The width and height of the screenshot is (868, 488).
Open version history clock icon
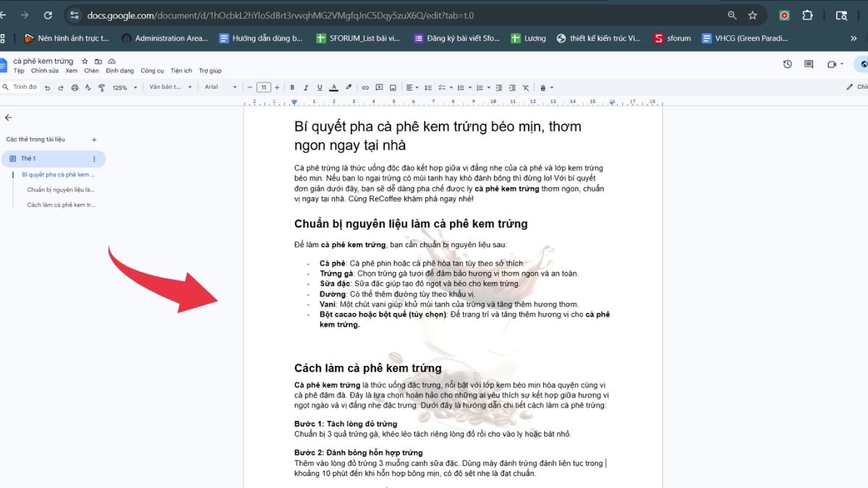[788, 64]
